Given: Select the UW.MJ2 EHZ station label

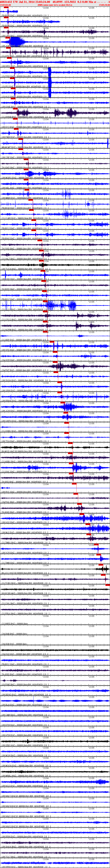Looking at the screenshot, I should tap(25, 532).
